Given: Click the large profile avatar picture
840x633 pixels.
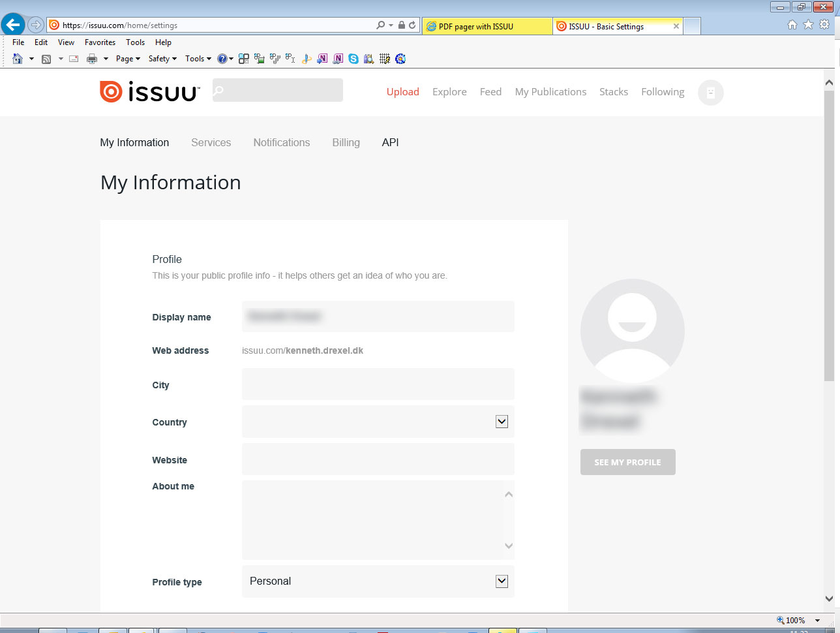Looking at the screenshot, I should pyautogui.click(x=633, y=331).
